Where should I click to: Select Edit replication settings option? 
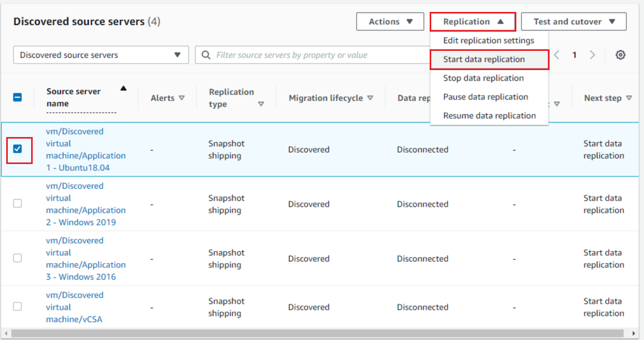tap(488, 40)
